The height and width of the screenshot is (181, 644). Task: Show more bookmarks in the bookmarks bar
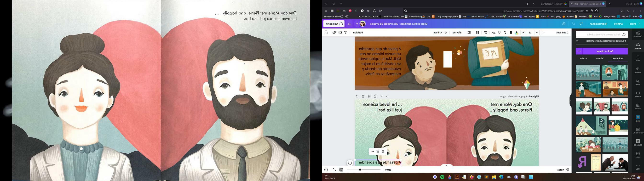pos(346,17)
